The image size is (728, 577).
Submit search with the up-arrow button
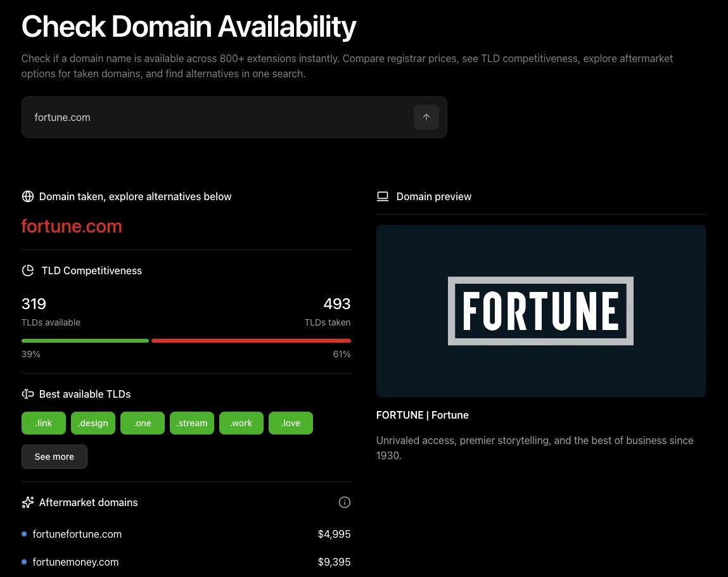426,117
